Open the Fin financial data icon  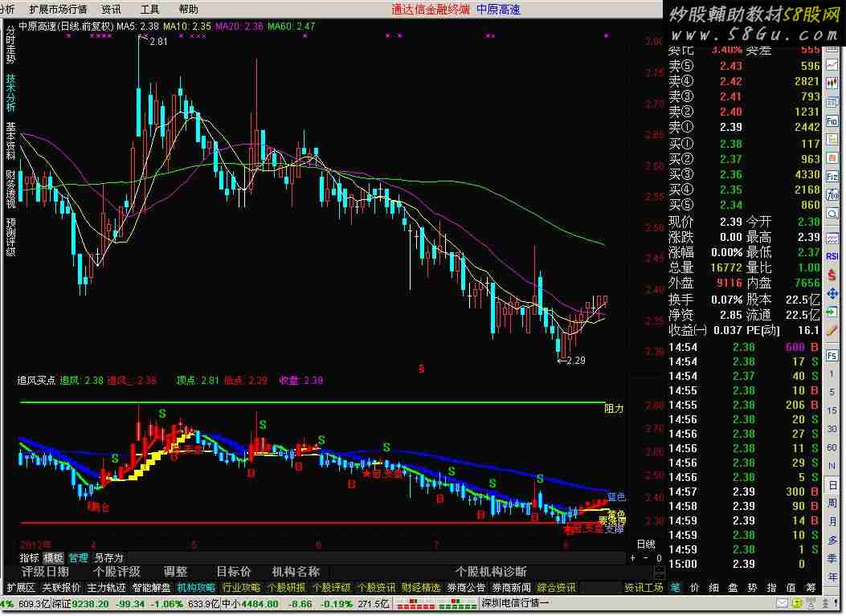832,121
